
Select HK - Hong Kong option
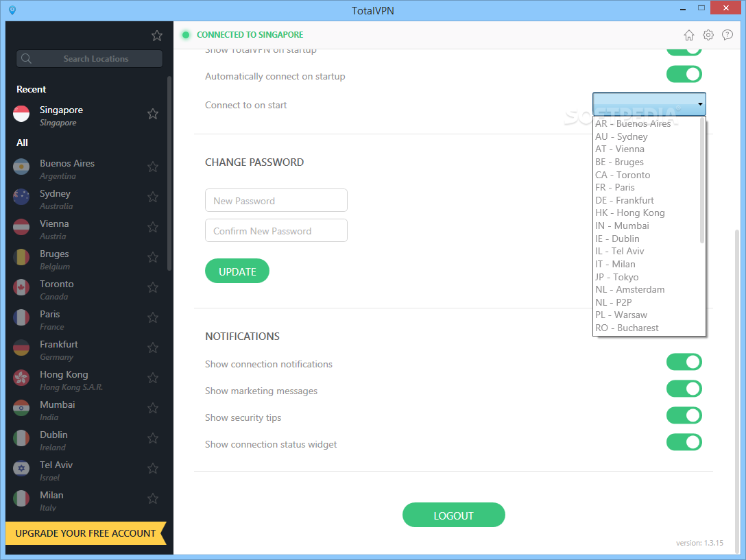pos(647,213)
